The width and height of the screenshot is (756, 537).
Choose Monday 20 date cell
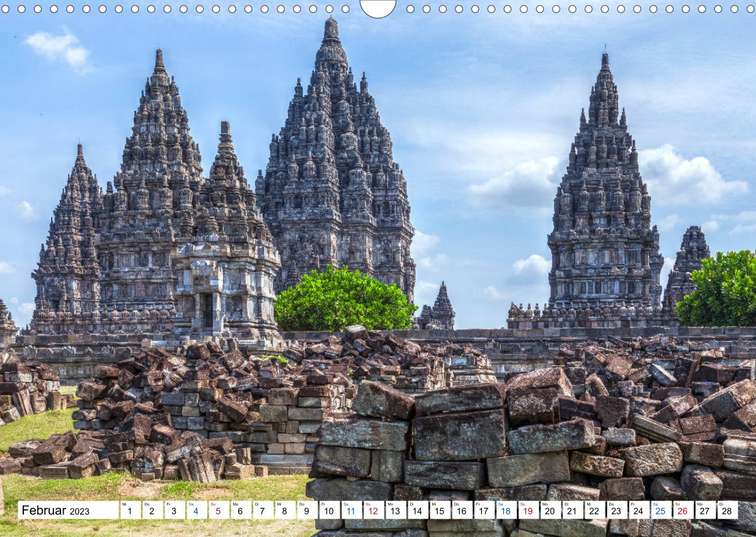pos(550,510)
